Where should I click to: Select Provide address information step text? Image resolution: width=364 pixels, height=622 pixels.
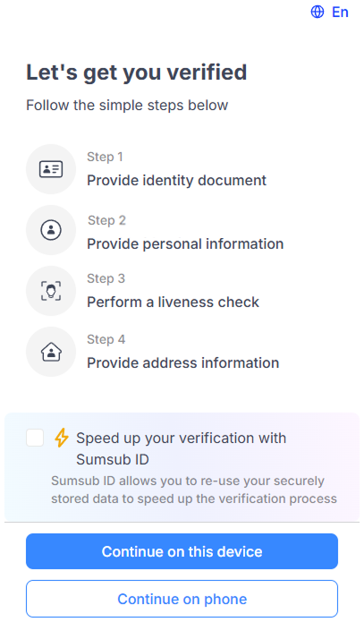click(x=182, y=363)
